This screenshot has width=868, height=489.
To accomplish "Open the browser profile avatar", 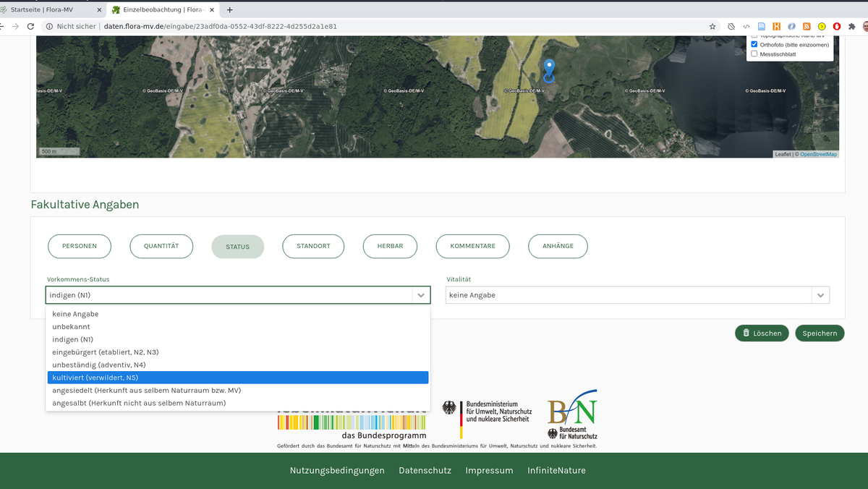I will [865, 26].
